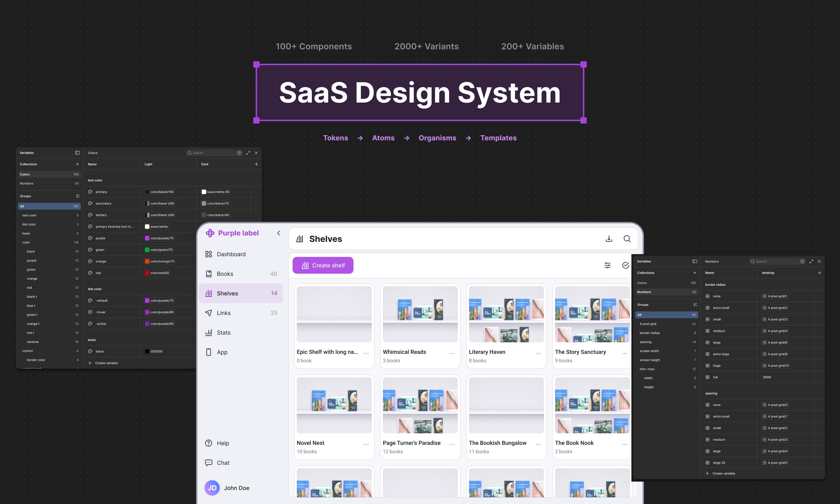This screenshot has width=840, height=504.
Task: Click the search magnifier icon in Shelves header
Action: tap(627, 239)
